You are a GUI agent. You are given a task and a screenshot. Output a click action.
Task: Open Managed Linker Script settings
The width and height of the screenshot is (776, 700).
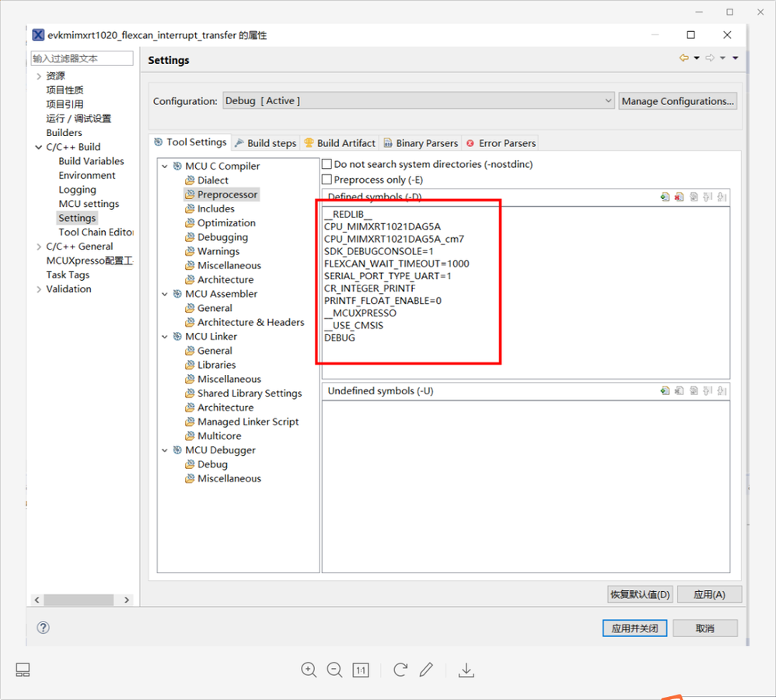coord(248,422)
